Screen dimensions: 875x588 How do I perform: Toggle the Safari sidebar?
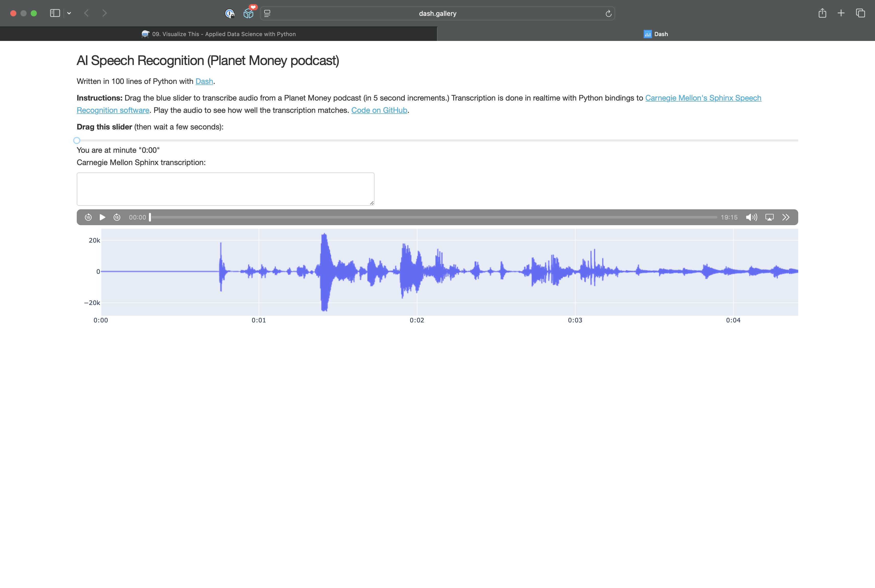click(55, 13)
